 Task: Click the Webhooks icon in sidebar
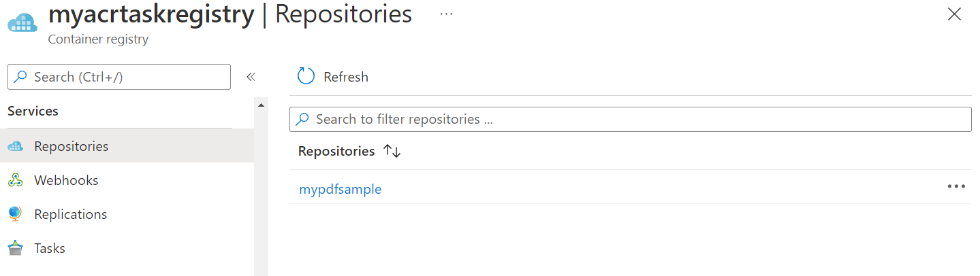tap(15, 181)
